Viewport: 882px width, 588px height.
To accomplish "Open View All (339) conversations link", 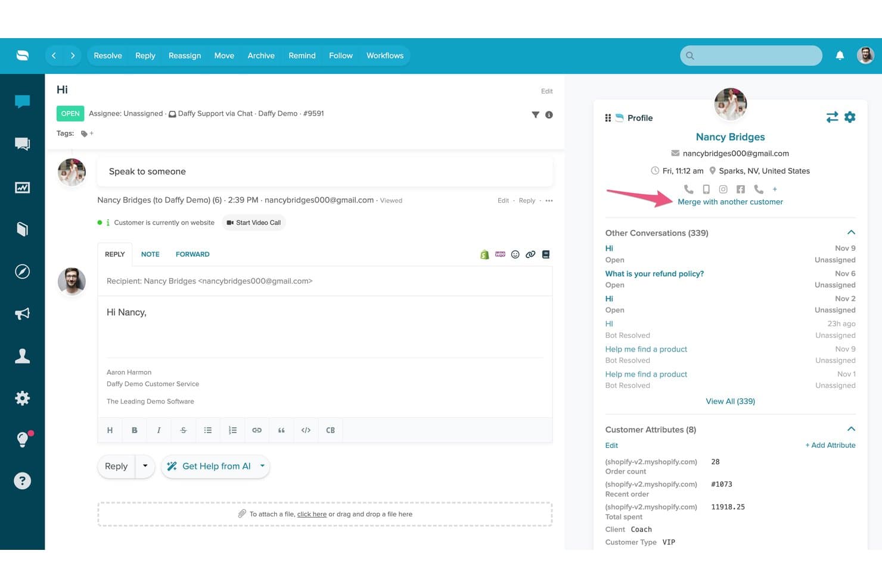I will 730,402.
